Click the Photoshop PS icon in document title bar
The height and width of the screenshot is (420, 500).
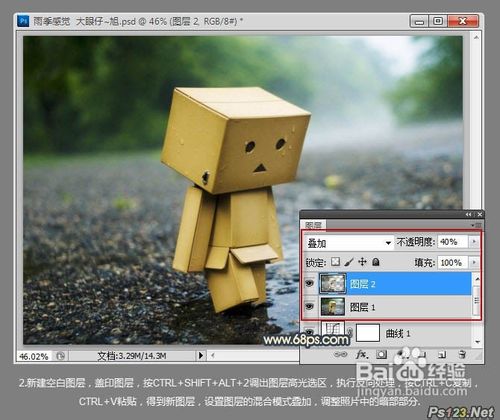click(x=23, y=21)
